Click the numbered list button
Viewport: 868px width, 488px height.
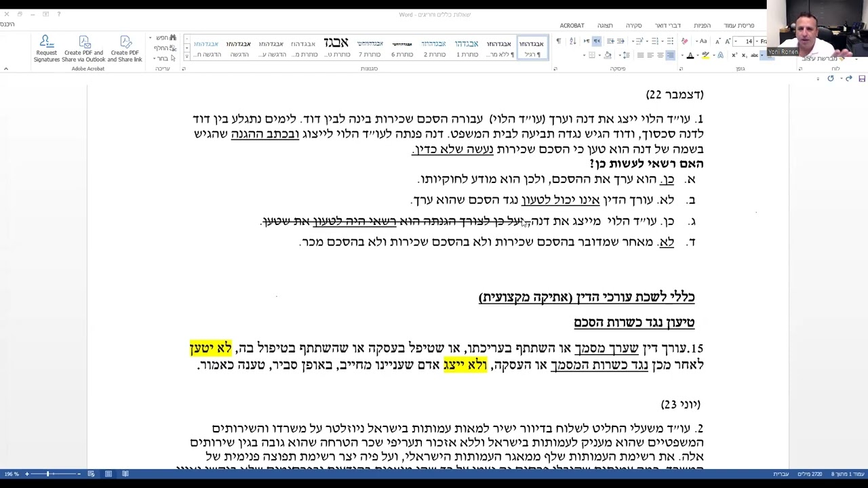point(655,41)
